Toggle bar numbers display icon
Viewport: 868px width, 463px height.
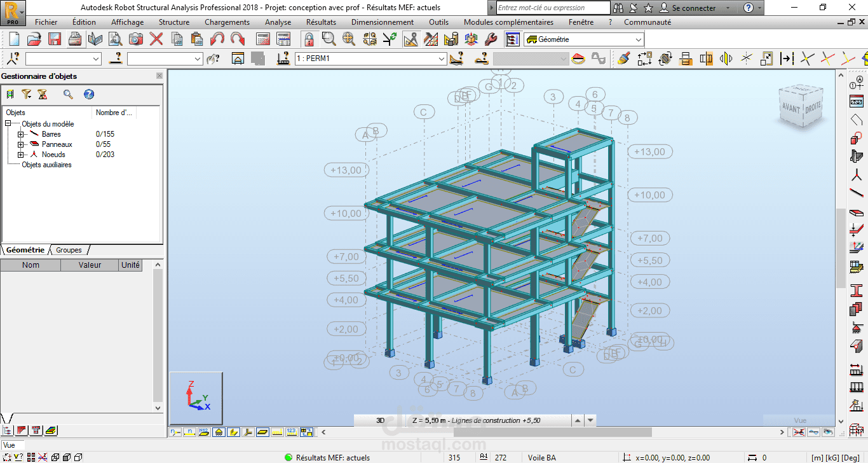tap(189, 432)
